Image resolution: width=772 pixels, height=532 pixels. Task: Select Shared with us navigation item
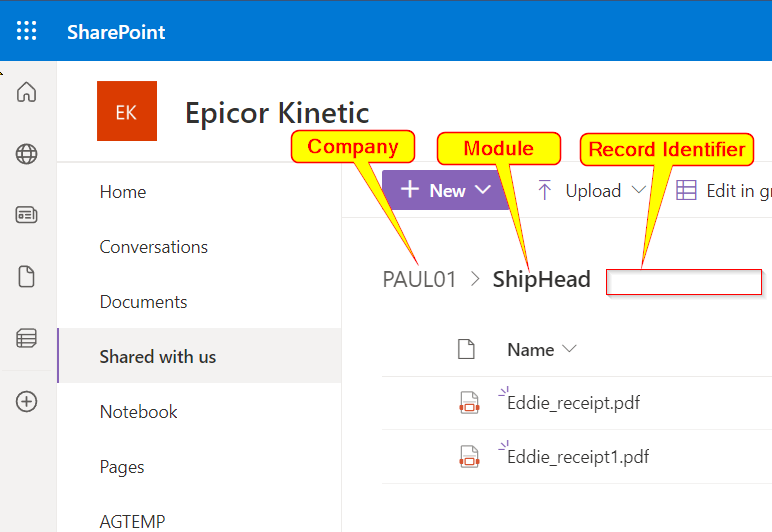point(199,356)
